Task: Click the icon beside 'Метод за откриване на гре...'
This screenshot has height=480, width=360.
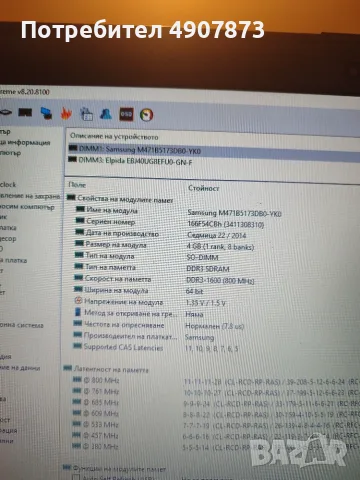Action: [x=78, y=312]
